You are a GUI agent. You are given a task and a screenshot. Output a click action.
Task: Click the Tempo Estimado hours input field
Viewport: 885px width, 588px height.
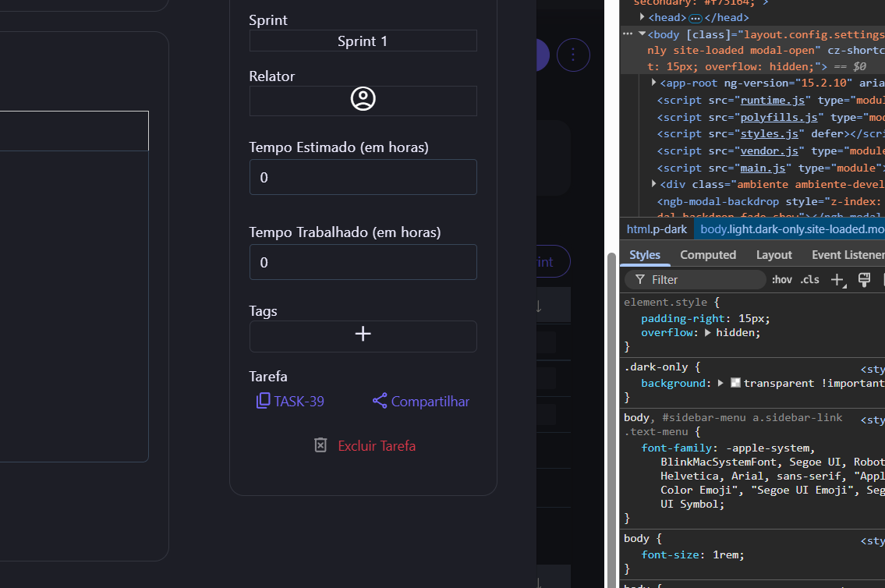pos(363,178)
